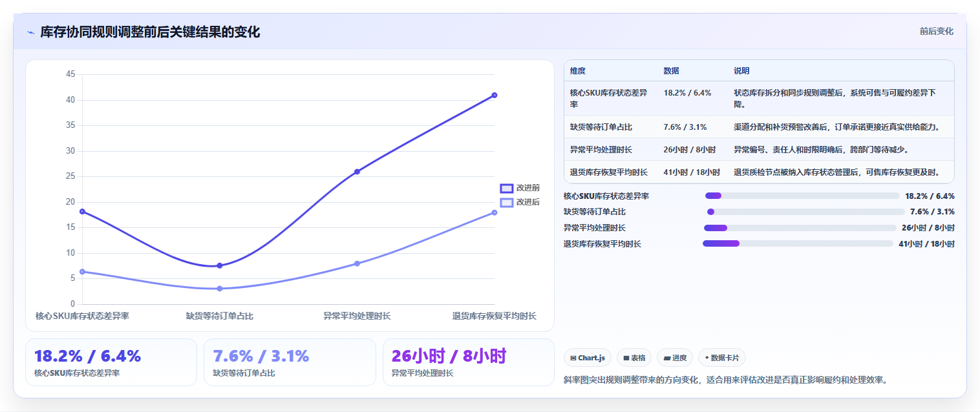Click the 改进后 data point at 18
Screen dimensions: 980x412
point(495,212)
